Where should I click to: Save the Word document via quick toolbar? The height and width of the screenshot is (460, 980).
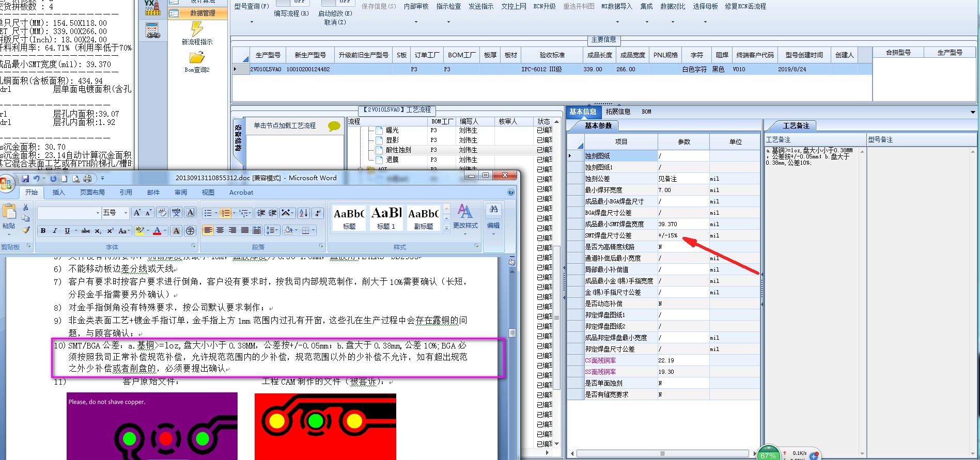click(x=25, y=179)
